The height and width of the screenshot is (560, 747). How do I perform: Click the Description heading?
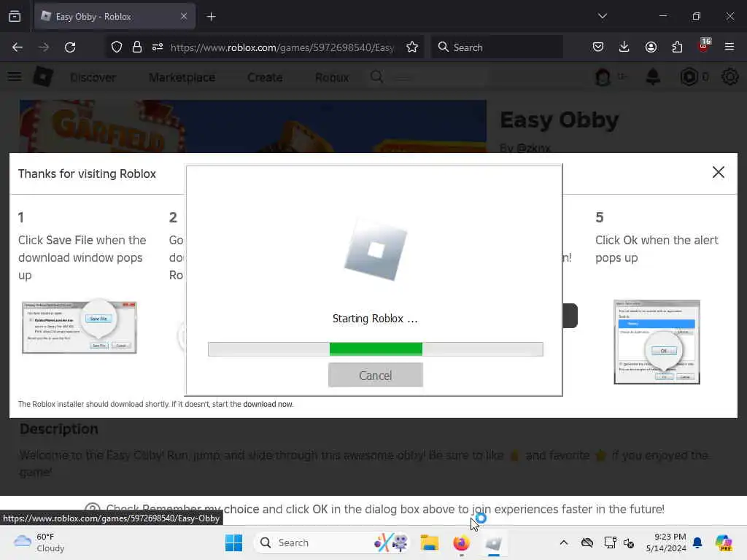click(x=59, y=429)
